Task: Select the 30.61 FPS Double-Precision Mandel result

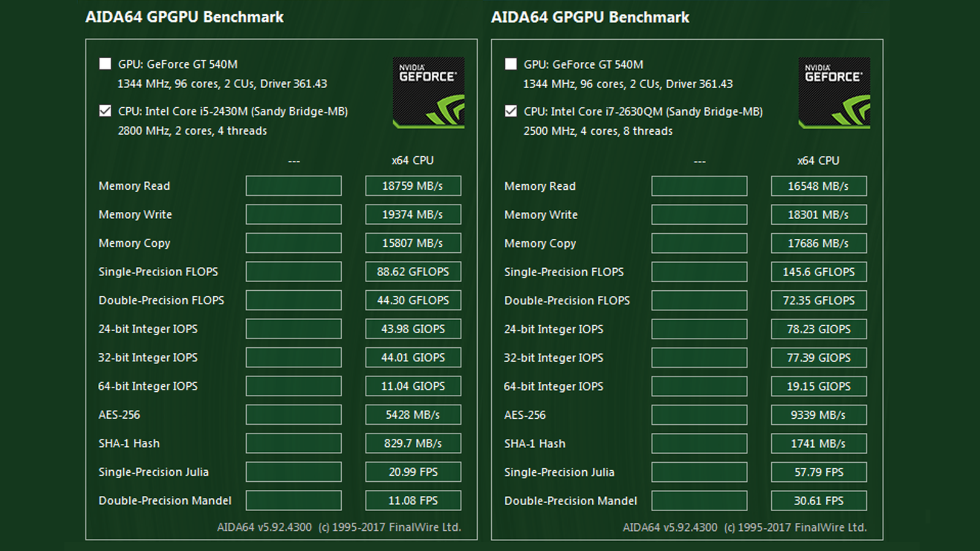Action: [x=818, y=501]
